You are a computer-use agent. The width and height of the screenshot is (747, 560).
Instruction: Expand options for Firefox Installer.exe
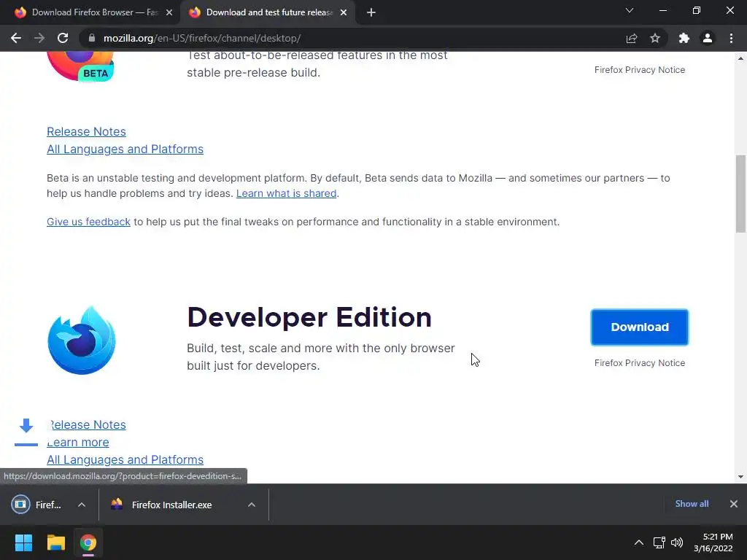252,505
